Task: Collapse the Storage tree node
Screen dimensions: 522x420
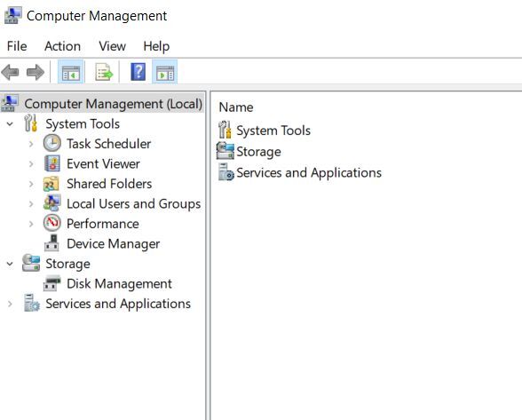Action: [10, 264]
